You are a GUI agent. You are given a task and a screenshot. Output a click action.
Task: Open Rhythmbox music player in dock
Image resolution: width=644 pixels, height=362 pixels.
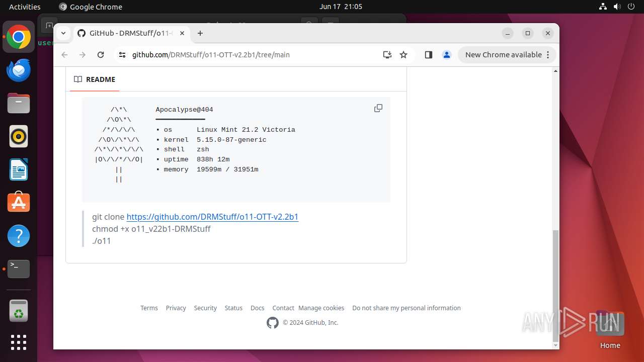pyautogui.click(x=19, y=136)
